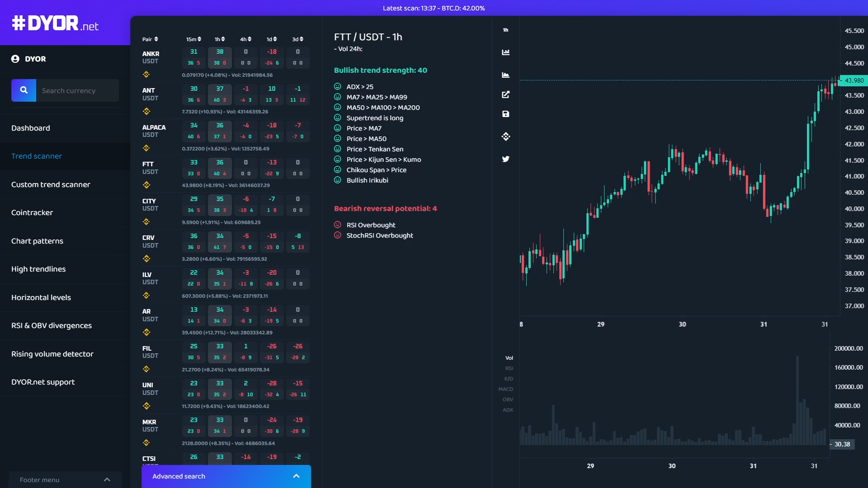The width and height of the screenshot is (868, 488).
Task: Open Binance link icon under FTT
Action: [146, 185]
